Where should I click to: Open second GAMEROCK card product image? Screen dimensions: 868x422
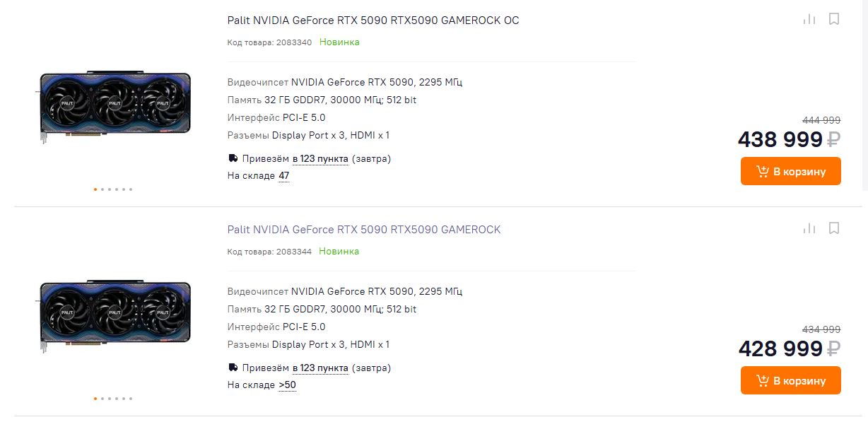(x=115, y=316)
